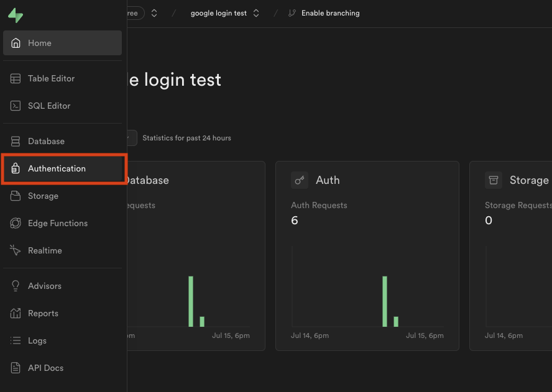Open Home in the sidebar
The width and height of the screenshot is (552, 392).
(x=62, y=43)
